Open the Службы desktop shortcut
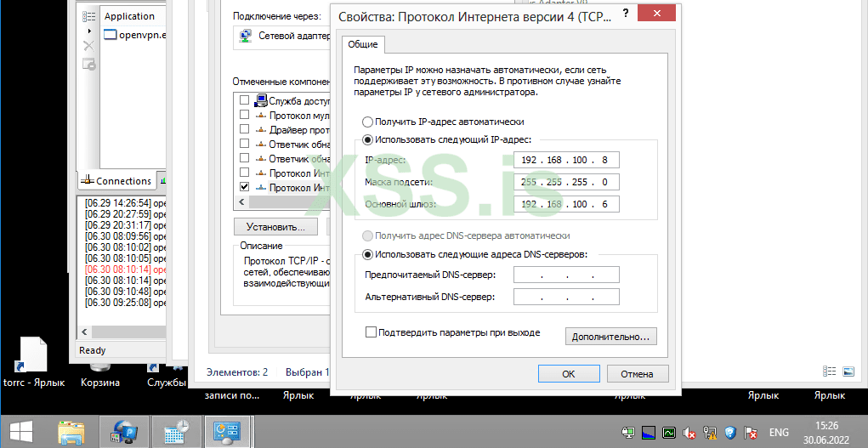The height and width of the screenshot is (448, 868). [x=167, y=374]
